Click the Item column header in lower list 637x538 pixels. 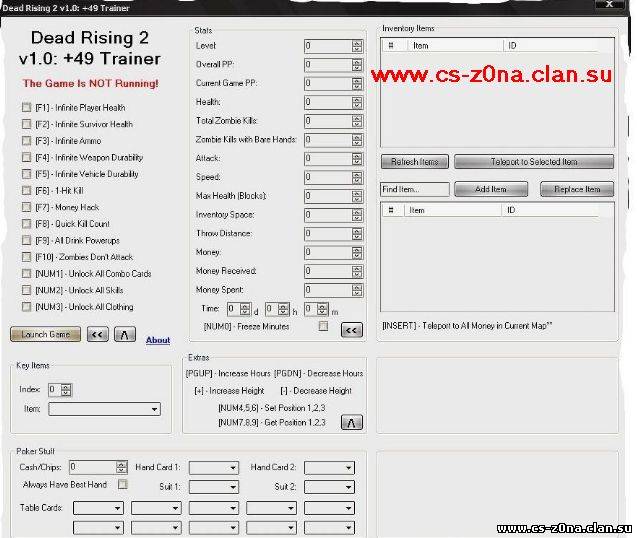click(x=453, y=210)
